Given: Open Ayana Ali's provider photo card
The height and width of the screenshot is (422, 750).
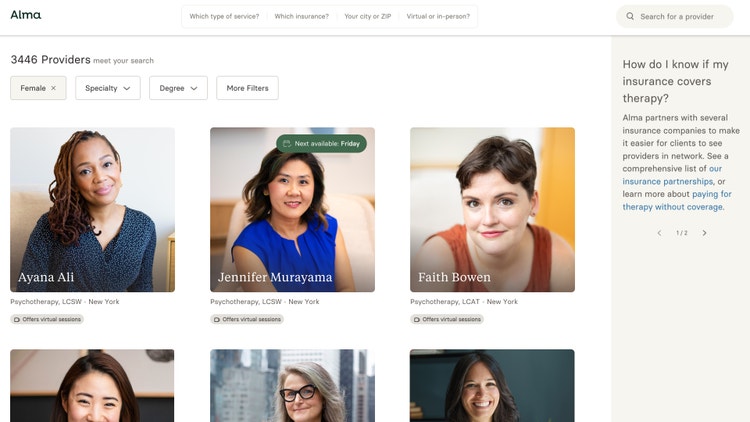Looking at the screenshot, I should 92,209.
